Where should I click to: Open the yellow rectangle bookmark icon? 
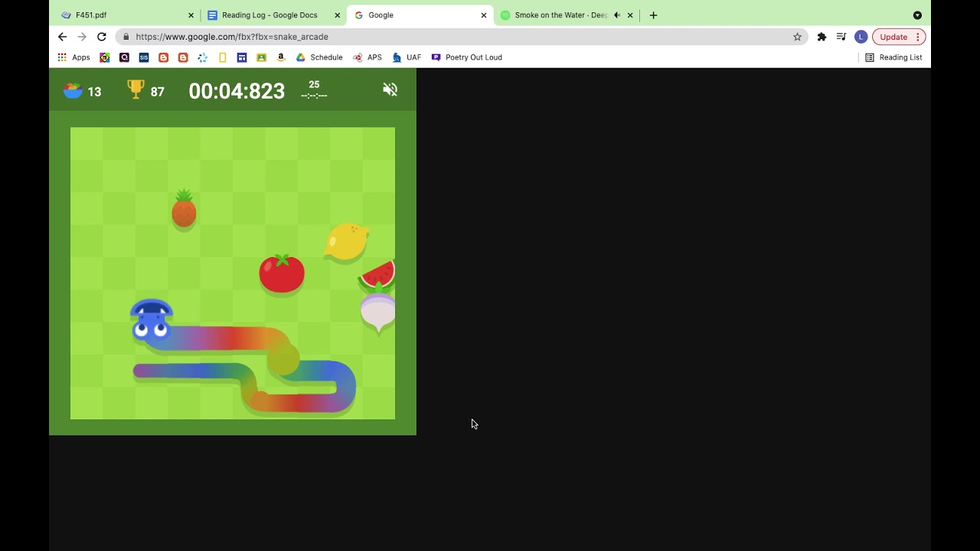click(223, 57)
